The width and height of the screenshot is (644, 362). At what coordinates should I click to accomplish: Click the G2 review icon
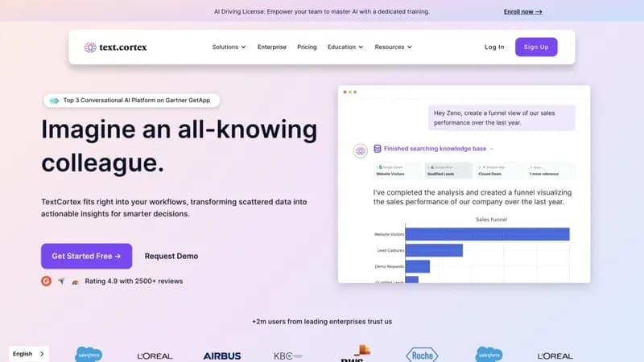[x=46, y=281]
